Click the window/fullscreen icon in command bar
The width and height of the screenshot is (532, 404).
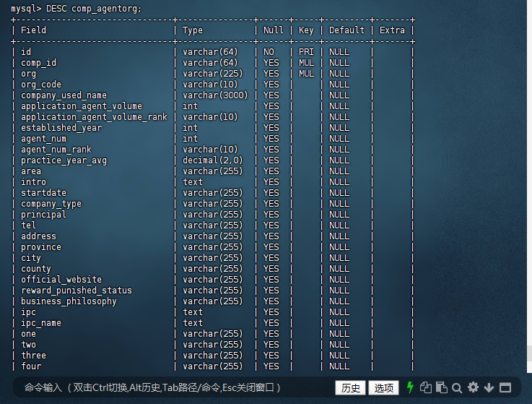click(x=505, y=387)
